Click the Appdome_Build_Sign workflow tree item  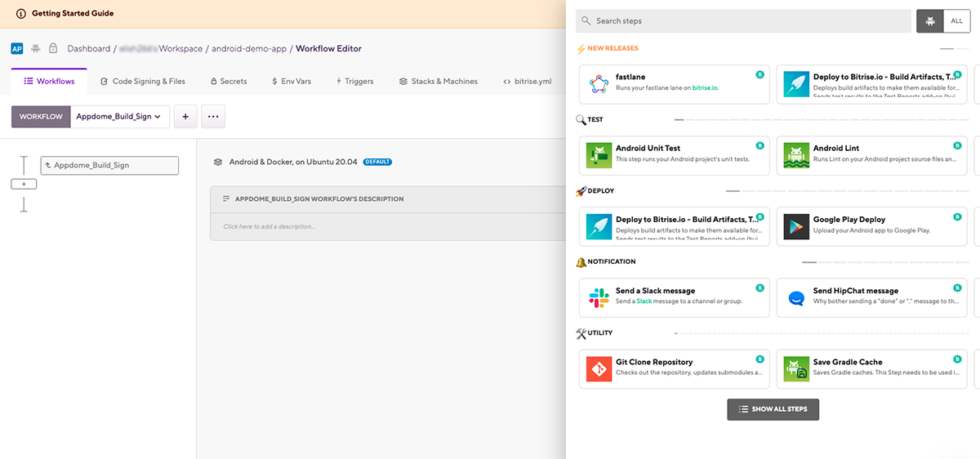109,165
